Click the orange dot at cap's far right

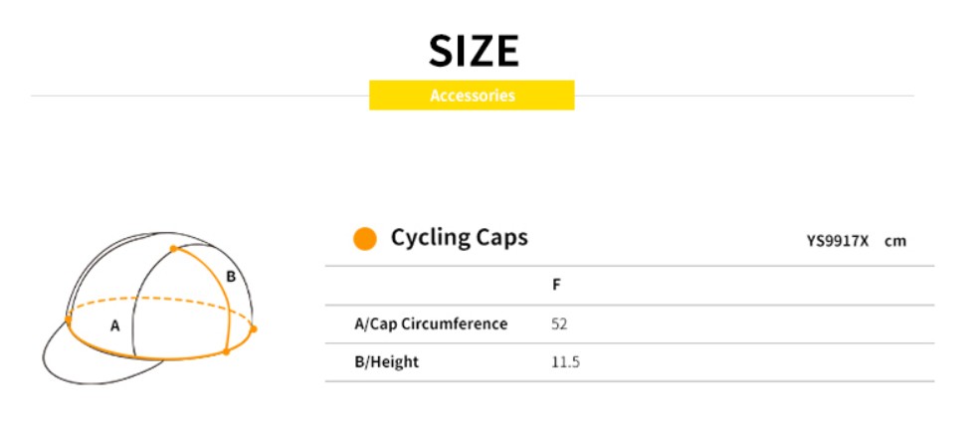click(x=254, y=329)
